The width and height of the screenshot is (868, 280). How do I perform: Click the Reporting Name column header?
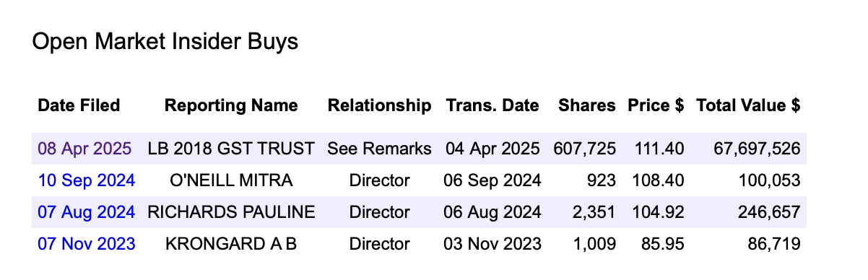[x=231, y=105]
